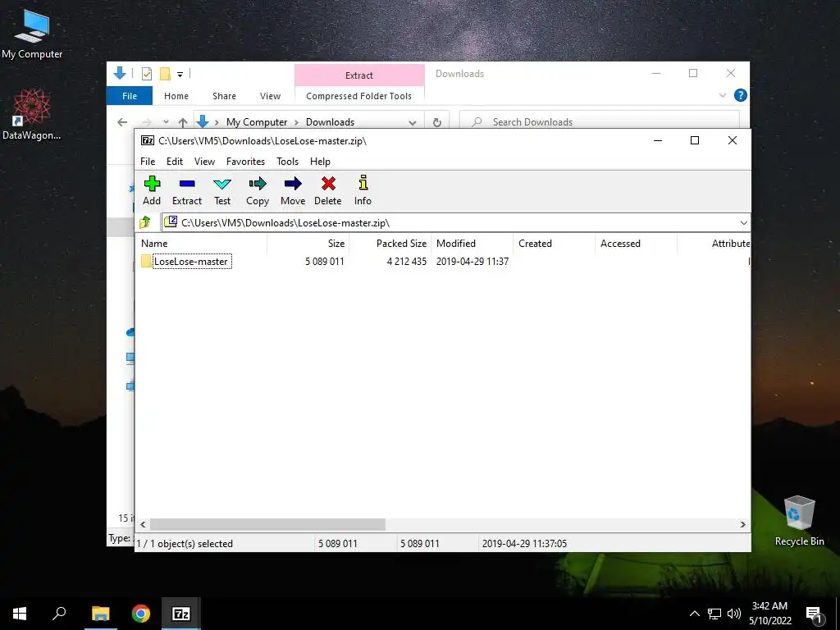Screen dimensions: 840x630
Task: Extract files with the Extract toolbar icon
Action: click(187, 190)
